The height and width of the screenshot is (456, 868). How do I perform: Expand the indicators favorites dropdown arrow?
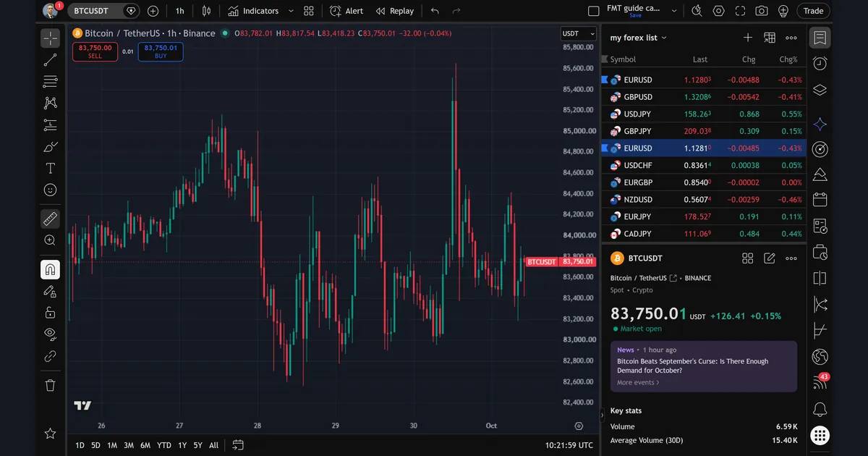tap(291, 11)
